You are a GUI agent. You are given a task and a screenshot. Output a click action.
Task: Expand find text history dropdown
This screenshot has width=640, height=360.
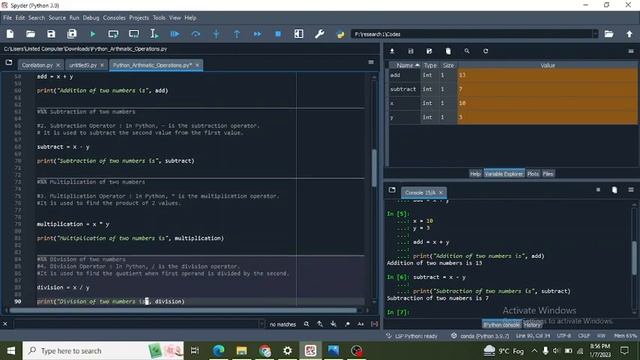tap(261, 324)
